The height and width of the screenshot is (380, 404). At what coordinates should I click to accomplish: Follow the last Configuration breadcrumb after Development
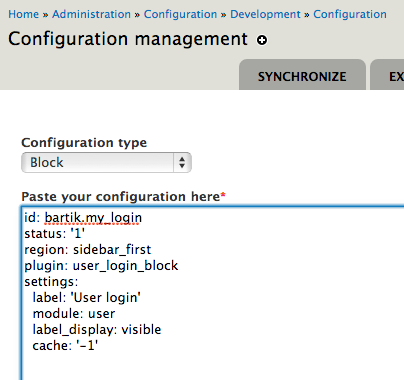[350, 14]
